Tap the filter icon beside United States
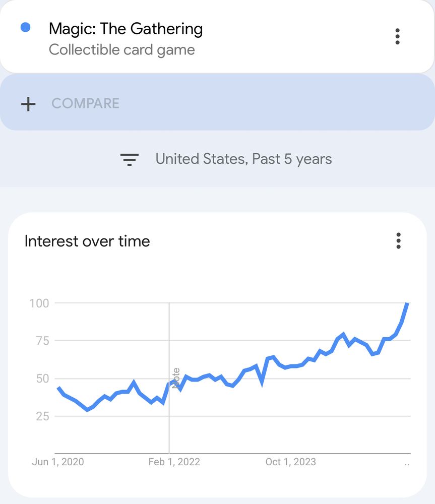 point(129,159)
